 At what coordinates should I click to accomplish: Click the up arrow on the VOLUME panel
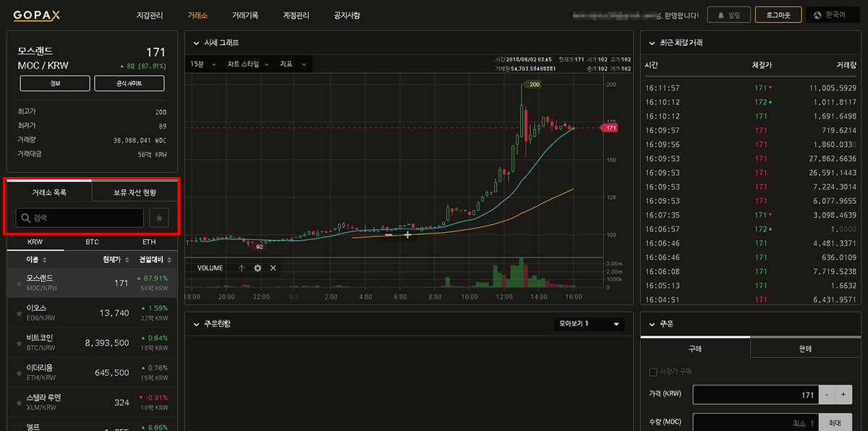(x=242, y=268)
